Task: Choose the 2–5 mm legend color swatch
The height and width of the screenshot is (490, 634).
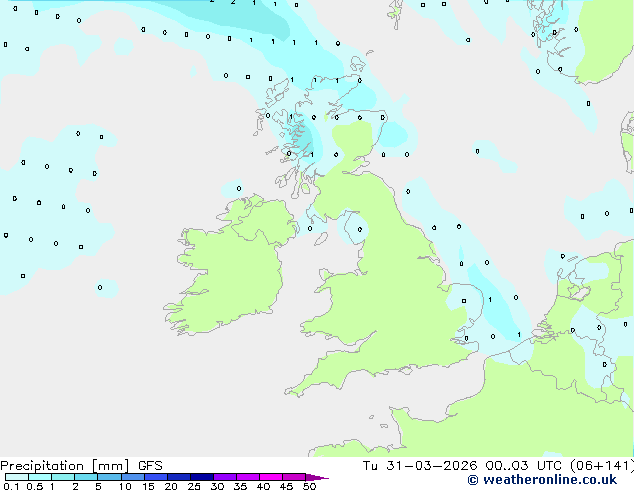Action: pos(86,477)
